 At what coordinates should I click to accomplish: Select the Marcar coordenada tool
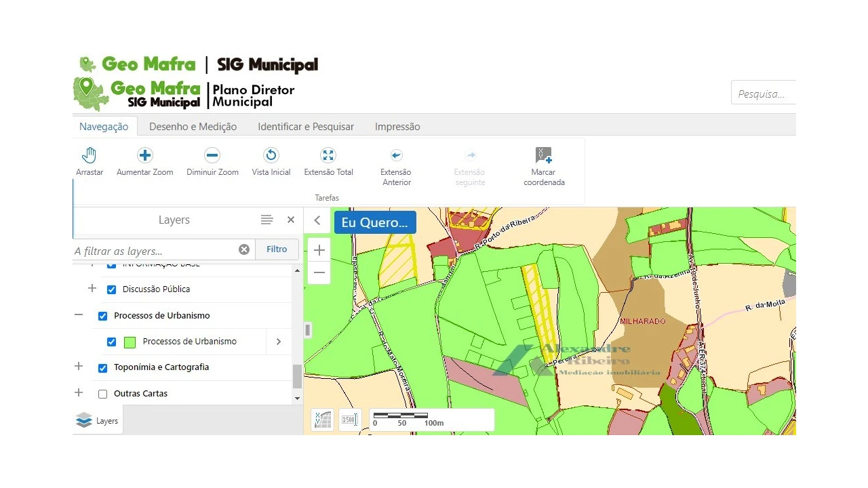(x=544, y=156)
